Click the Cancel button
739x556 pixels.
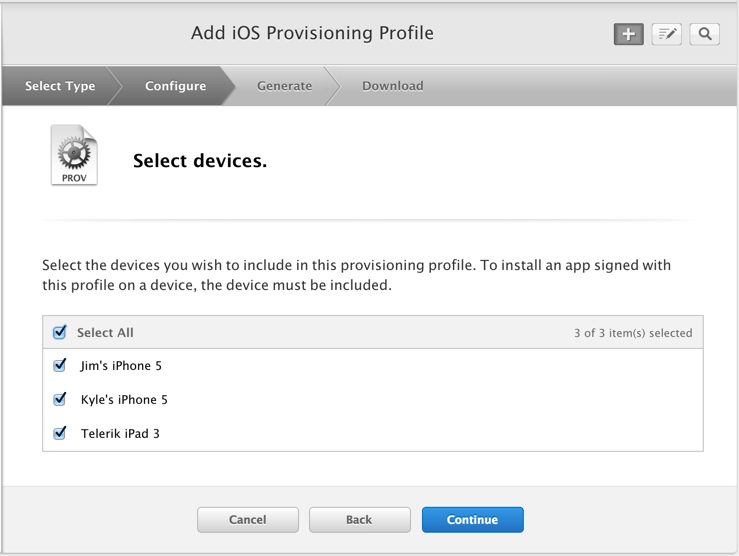pyautogui.click(x=248, y=520)
